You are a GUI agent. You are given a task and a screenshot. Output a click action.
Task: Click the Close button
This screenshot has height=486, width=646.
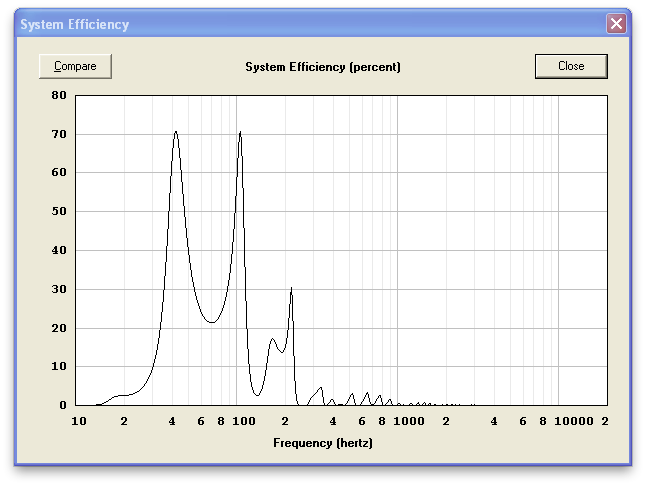coord(571,66)
